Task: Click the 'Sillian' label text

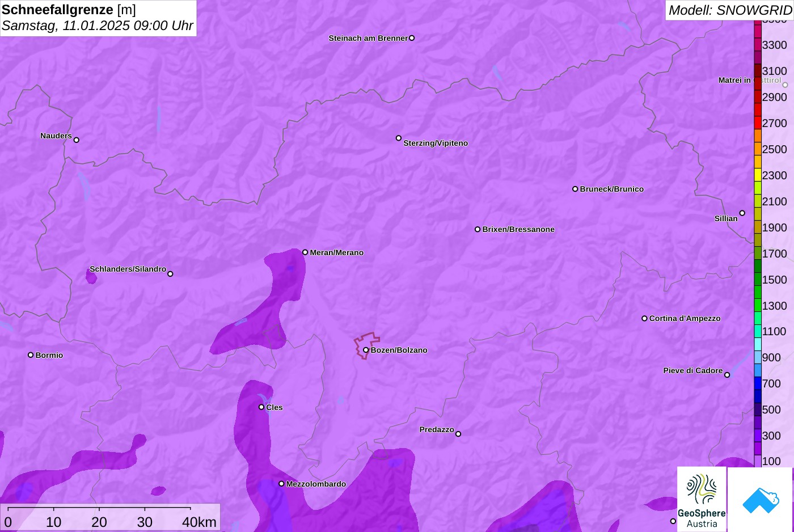Action: 726,218
